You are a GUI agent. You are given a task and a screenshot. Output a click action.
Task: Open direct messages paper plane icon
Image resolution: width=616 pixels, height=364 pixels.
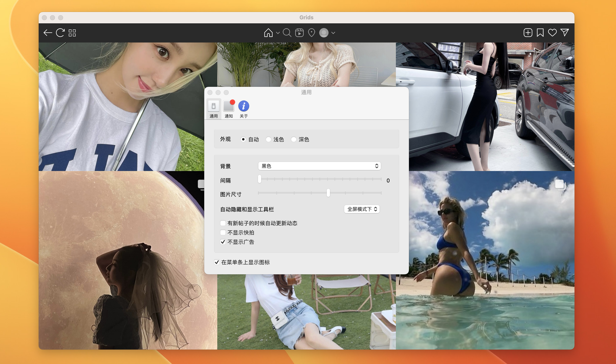565,33
